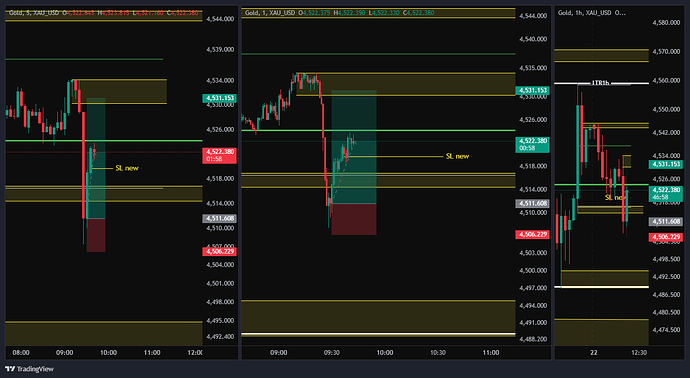The height and width of the screenshot is (378, 690).
Task: Click 4,542.000 on 1h chart price scale
Action: 666,132
